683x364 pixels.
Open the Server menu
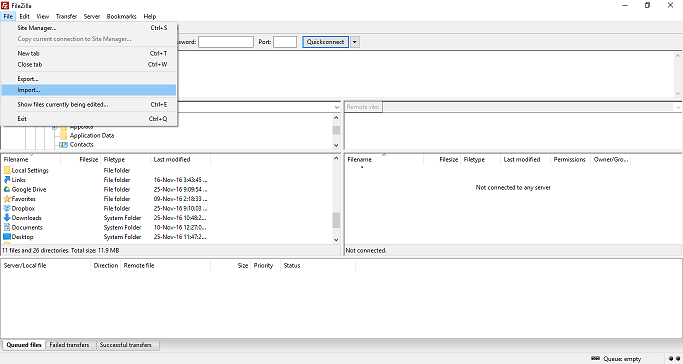pos(92,17)
